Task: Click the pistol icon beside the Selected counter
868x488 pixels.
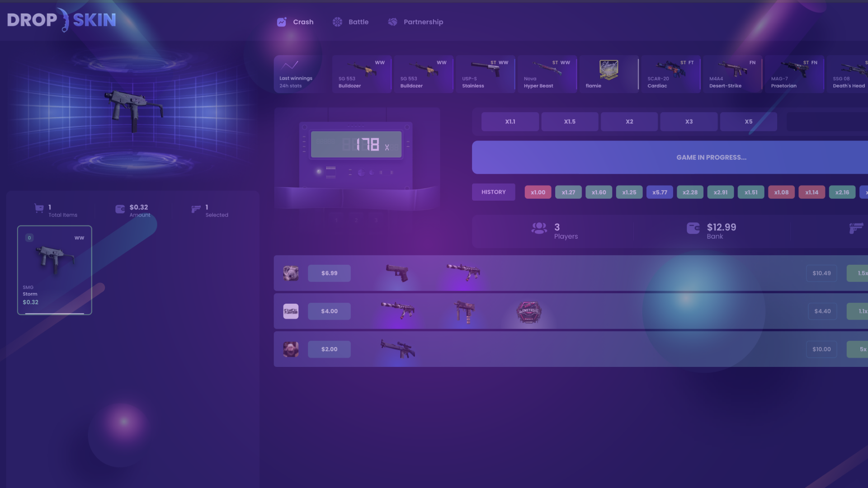Action: click(x=196, y=209)
